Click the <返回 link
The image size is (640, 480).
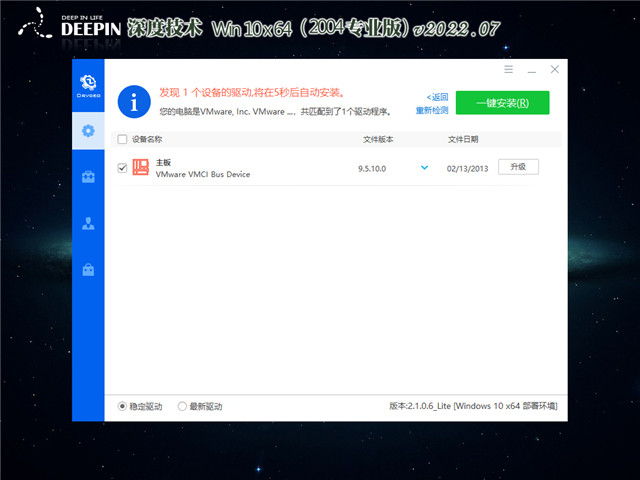point(437,96)
